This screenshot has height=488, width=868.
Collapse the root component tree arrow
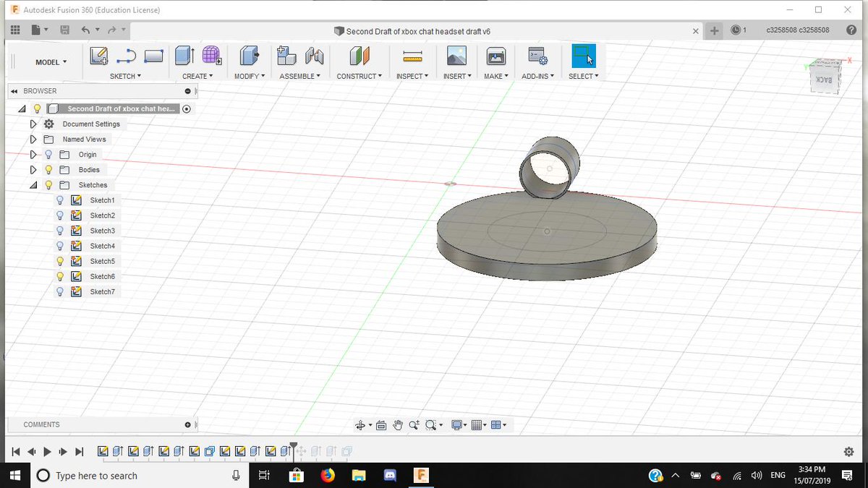click(21, 108)
